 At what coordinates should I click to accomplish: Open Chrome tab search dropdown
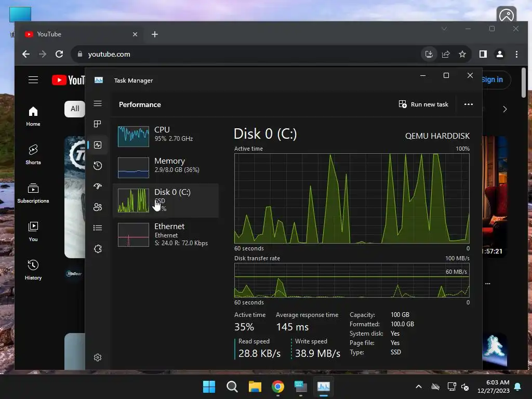click(444, 29)
